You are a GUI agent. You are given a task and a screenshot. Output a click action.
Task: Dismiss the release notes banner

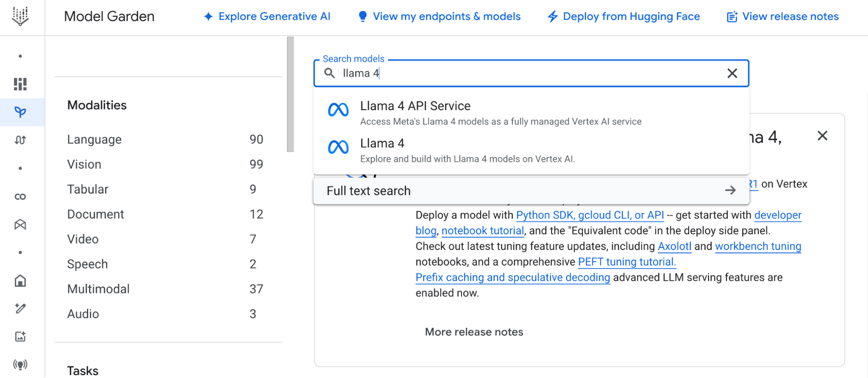[822, 136]
